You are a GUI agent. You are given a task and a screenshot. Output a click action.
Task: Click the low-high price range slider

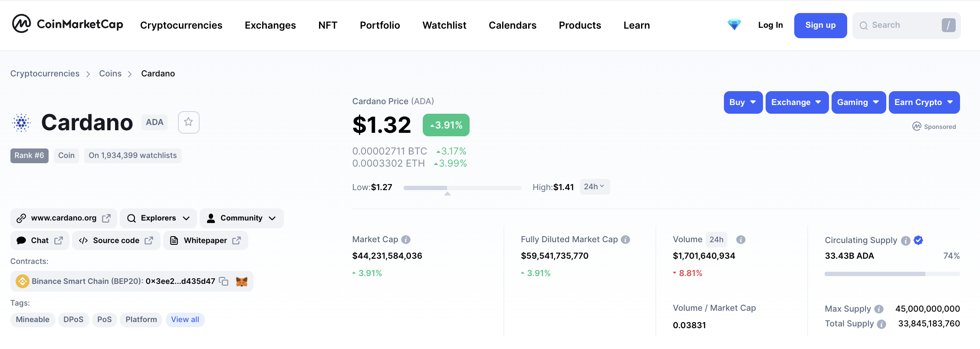coord(462,188)
